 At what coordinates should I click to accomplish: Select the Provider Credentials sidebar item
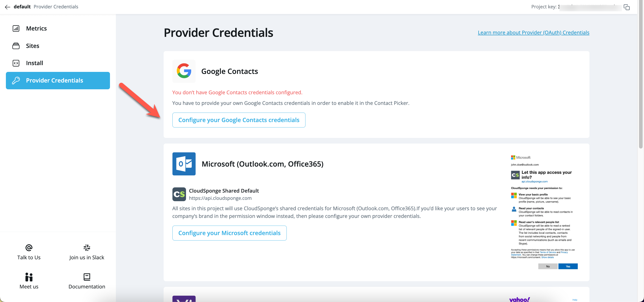click(x=58, y=80)
